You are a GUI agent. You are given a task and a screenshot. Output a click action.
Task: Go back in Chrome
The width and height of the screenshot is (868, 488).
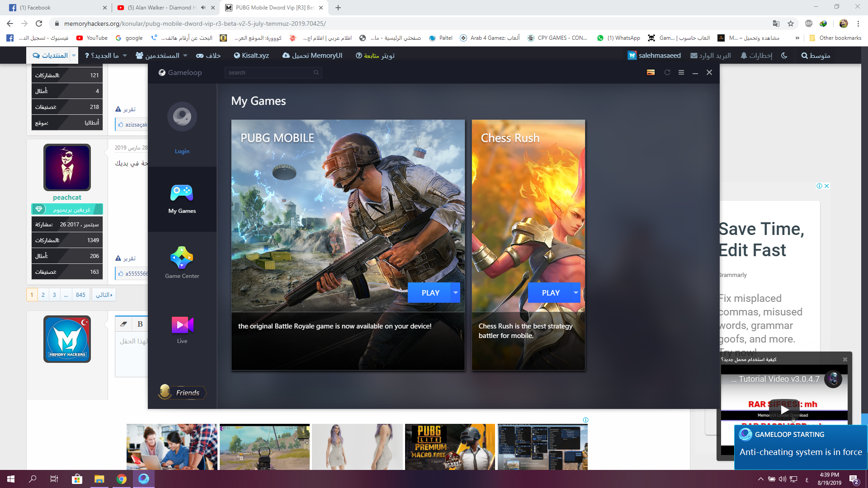(10, 23)
